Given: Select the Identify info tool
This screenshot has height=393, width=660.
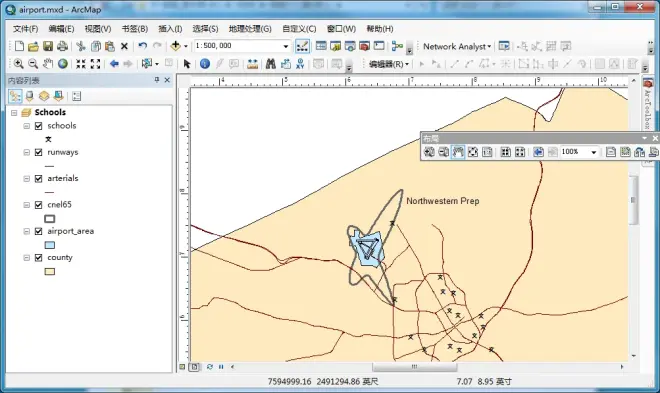Looking at the screenshot, I should (x=205, y=64).
